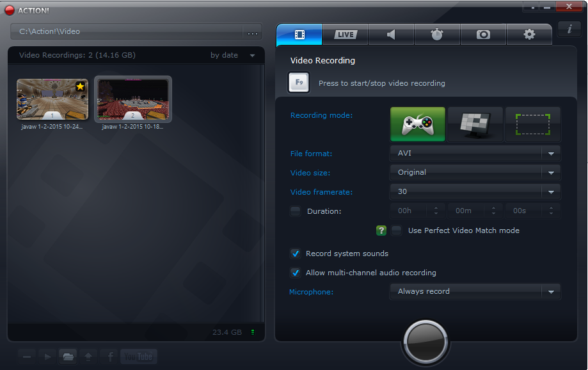Image resolution: width=588 pixels, height=370 pixels.
Task: Click the delete recording minus button
Action: 27,357
